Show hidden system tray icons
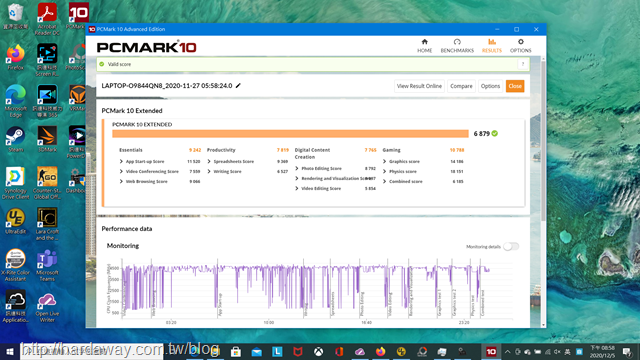This screenshot has height=360, width=640. click(x=507, y=351)
